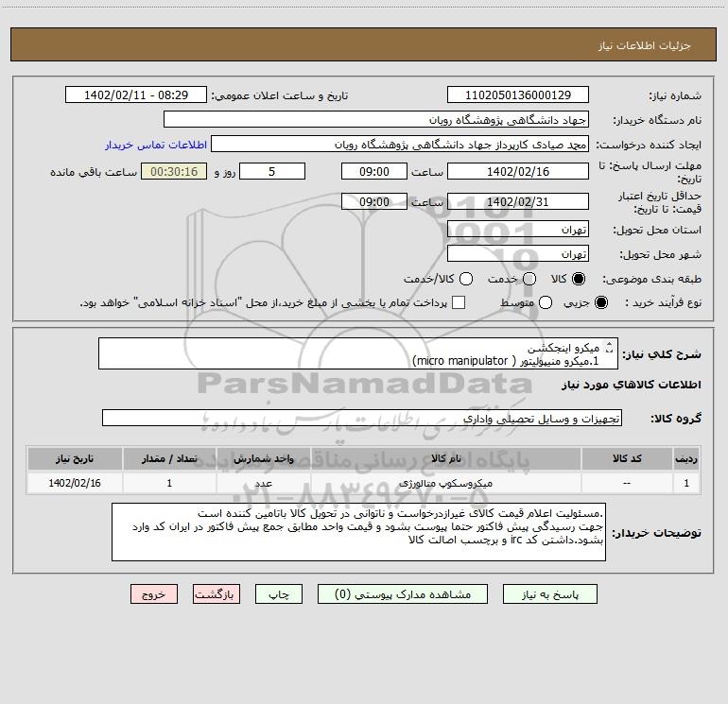Select the خدمت radio button
This screenshot has height=704, width=728.
point(529,279)
